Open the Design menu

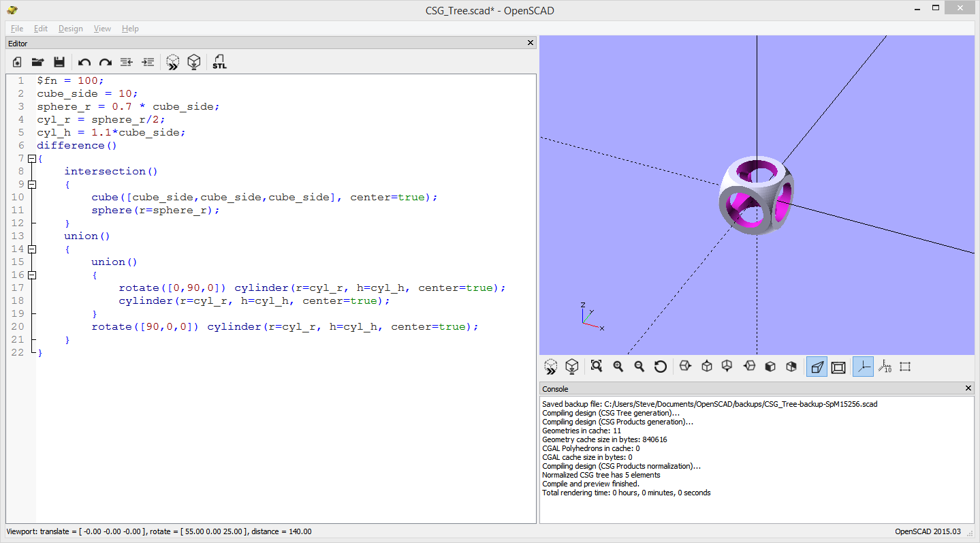coord(70,29)
